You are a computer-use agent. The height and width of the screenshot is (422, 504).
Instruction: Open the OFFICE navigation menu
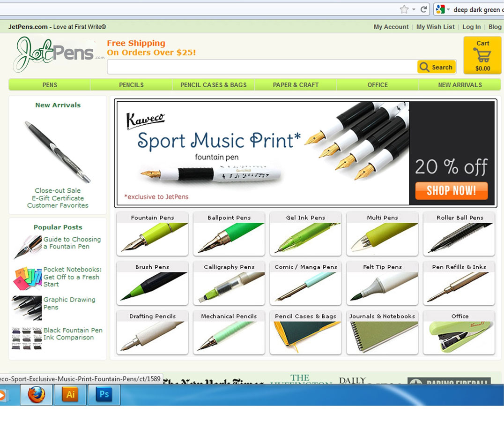pyautogui.click(x=378, y=85)
